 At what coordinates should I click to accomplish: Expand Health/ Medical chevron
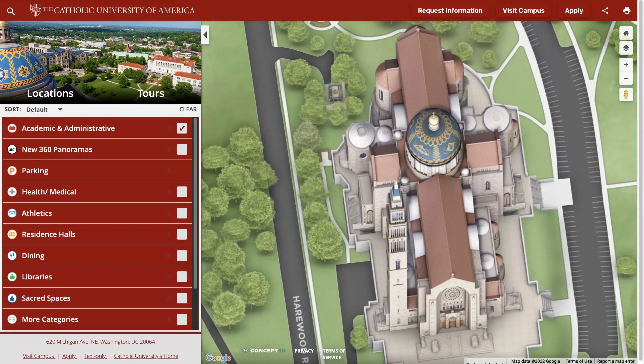tap(168, 192)
